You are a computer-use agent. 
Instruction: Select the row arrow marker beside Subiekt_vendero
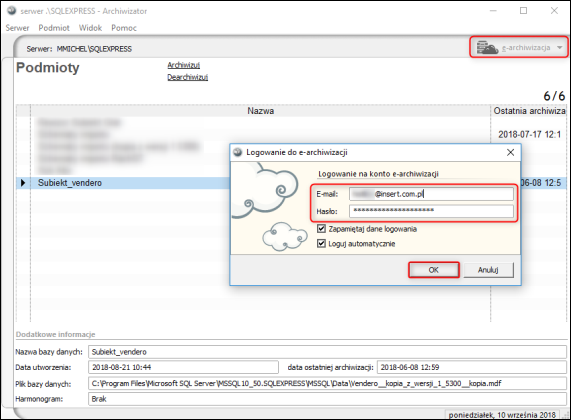point(23,183)
